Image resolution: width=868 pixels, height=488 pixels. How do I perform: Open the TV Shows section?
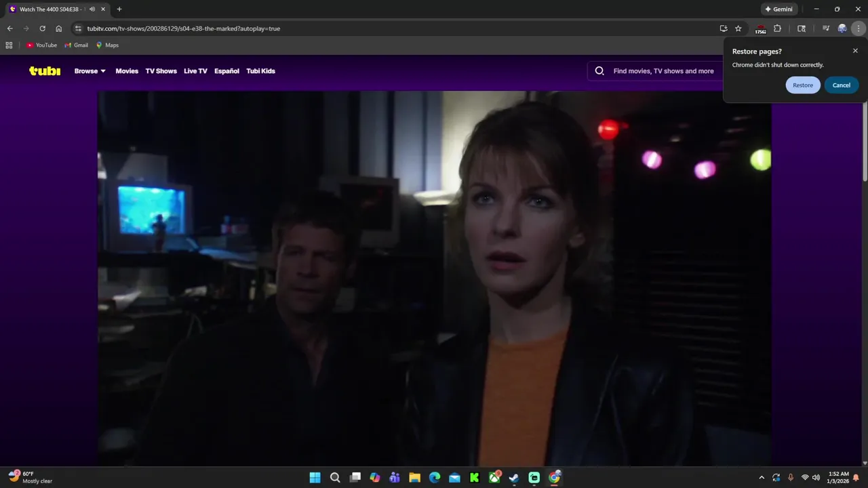(x=161, y=70)
